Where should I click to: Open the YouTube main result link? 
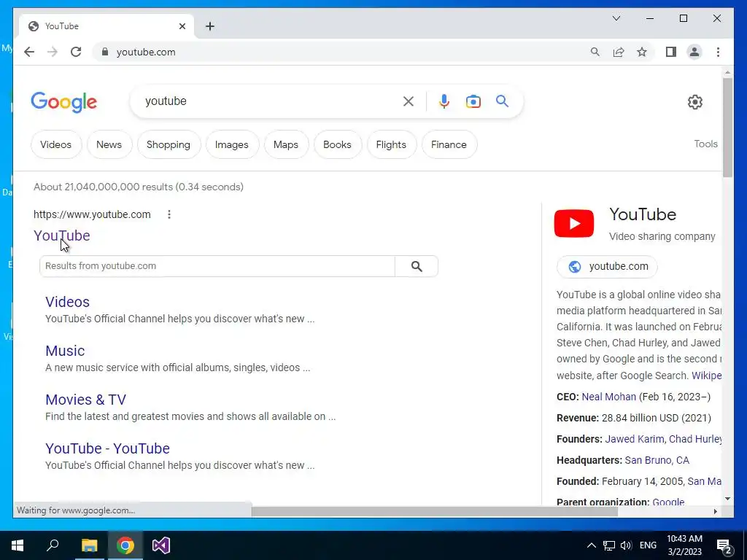[62, 236]
